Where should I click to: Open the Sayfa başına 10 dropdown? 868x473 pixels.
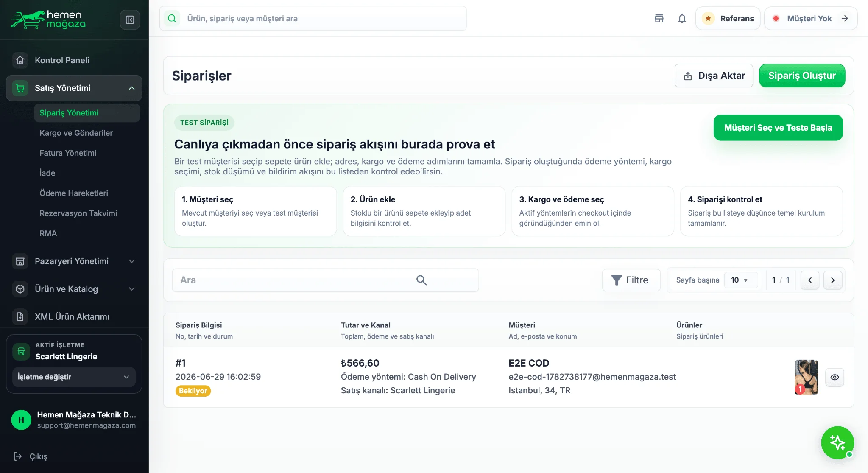[740, 280]
